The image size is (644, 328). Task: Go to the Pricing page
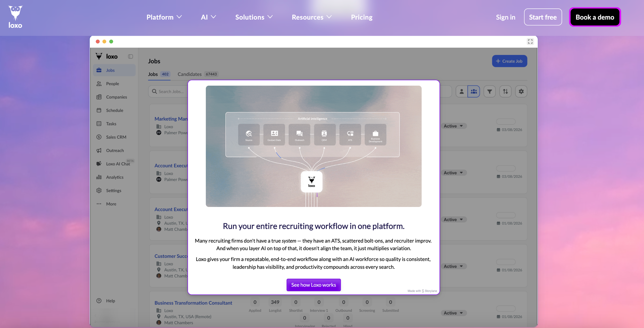[x=362, y=17]
